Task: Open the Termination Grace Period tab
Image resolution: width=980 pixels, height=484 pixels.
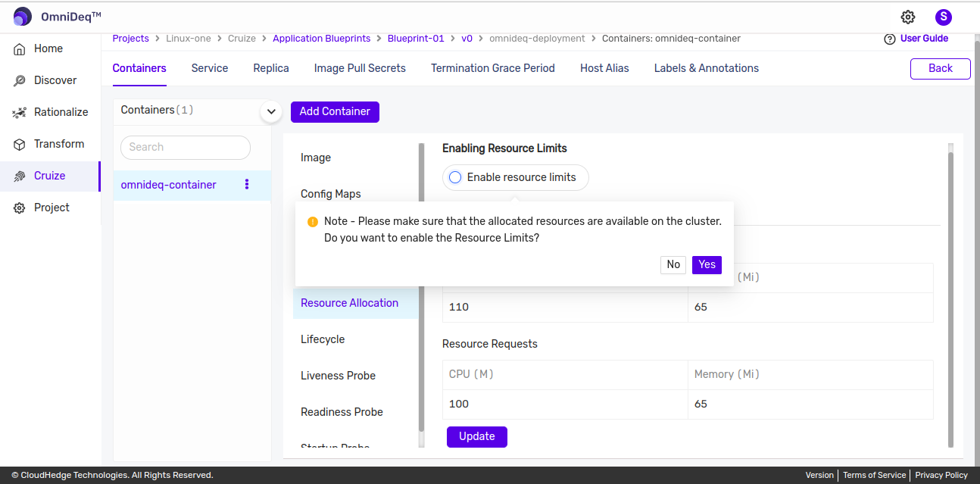Action: click(493, 68)
